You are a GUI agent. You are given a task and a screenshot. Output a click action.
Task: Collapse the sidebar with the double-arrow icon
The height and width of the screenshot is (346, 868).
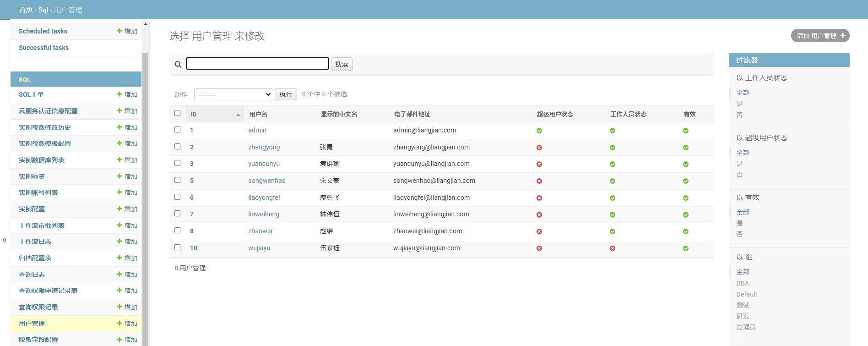click(5, 240)
